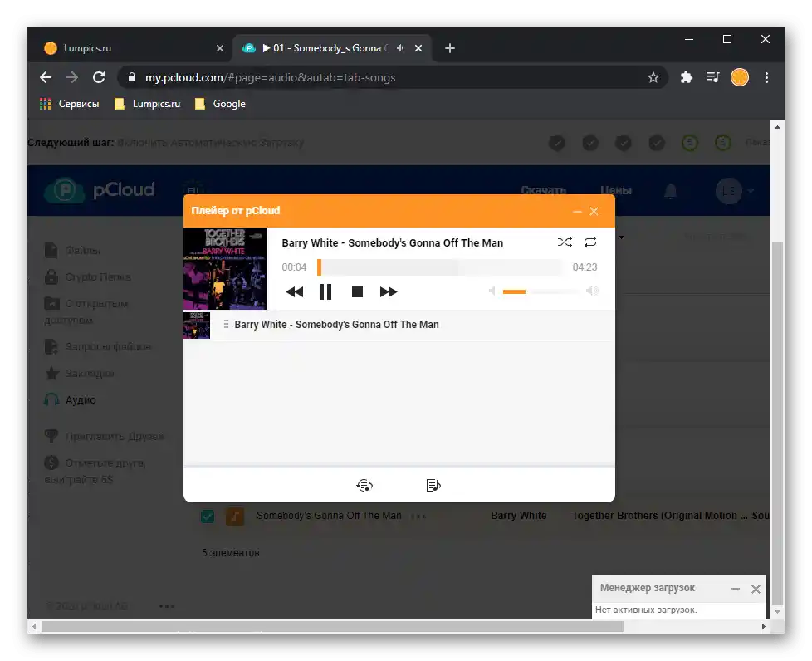812x661 pixels.
Task: Reload the current page
Action: (x=99, y=78)
